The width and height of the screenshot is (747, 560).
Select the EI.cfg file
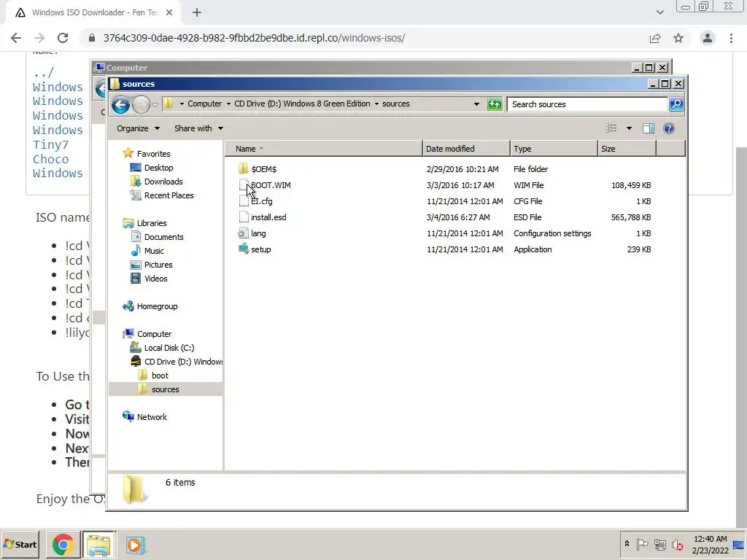pos(262,201)
